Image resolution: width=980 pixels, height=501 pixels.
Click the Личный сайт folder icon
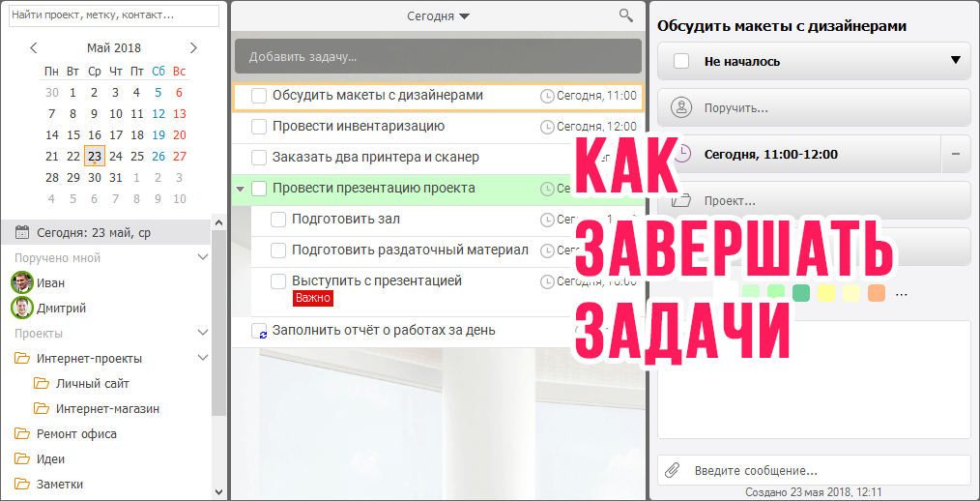click(x=42, y=383)
